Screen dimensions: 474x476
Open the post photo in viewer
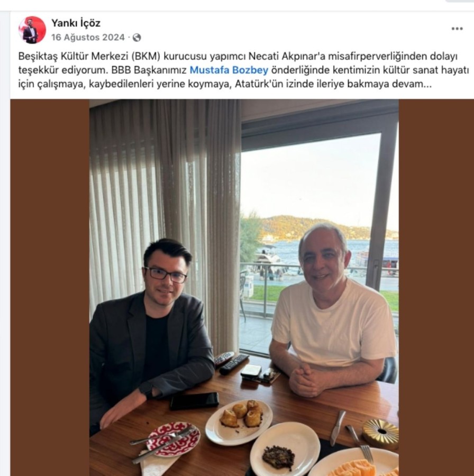pyautogui.click(x=244, y=288)
